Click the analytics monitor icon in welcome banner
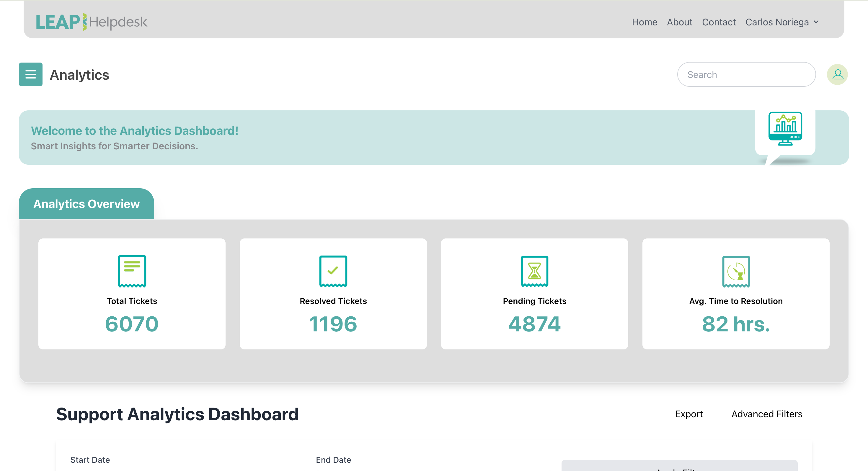 coord(785,128)
